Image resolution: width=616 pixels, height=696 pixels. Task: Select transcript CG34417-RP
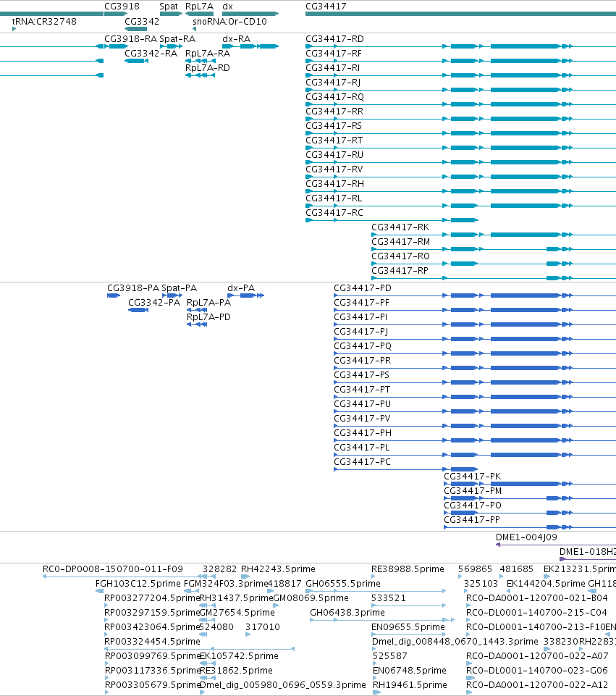[400, 271]
